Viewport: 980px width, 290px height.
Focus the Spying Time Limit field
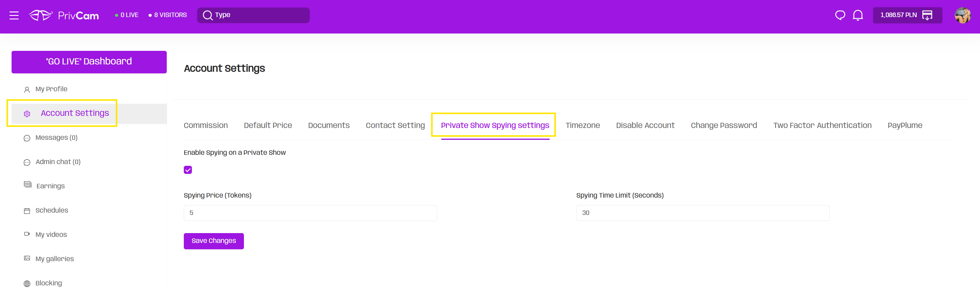(x=702, y=213)
